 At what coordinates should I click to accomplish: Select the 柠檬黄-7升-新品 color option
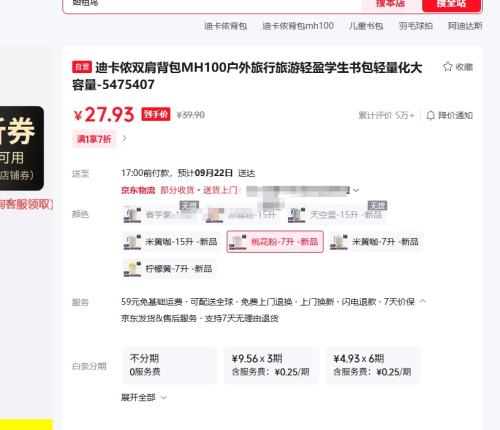(x=169, y=269)
